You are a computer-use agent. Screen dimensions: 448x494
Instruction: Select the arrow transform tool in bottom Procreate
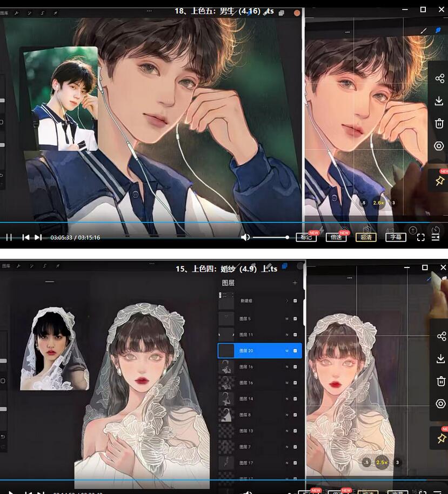[x=57, y=266]
